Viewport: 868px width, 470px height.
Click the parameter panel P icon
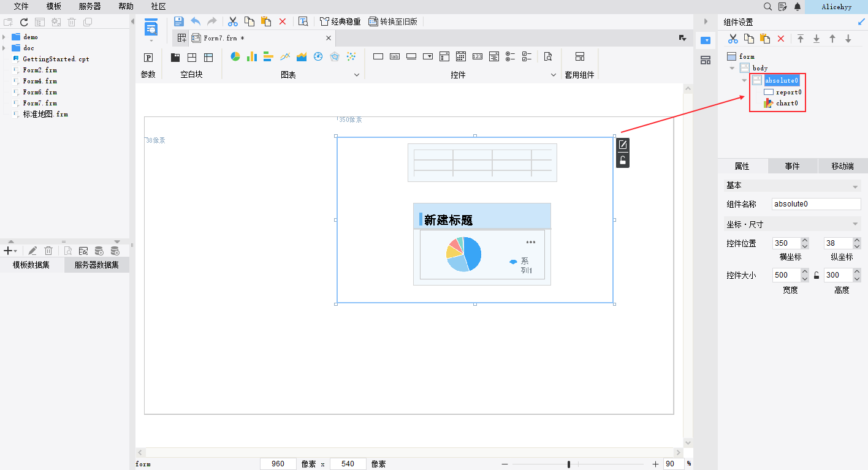148,57
